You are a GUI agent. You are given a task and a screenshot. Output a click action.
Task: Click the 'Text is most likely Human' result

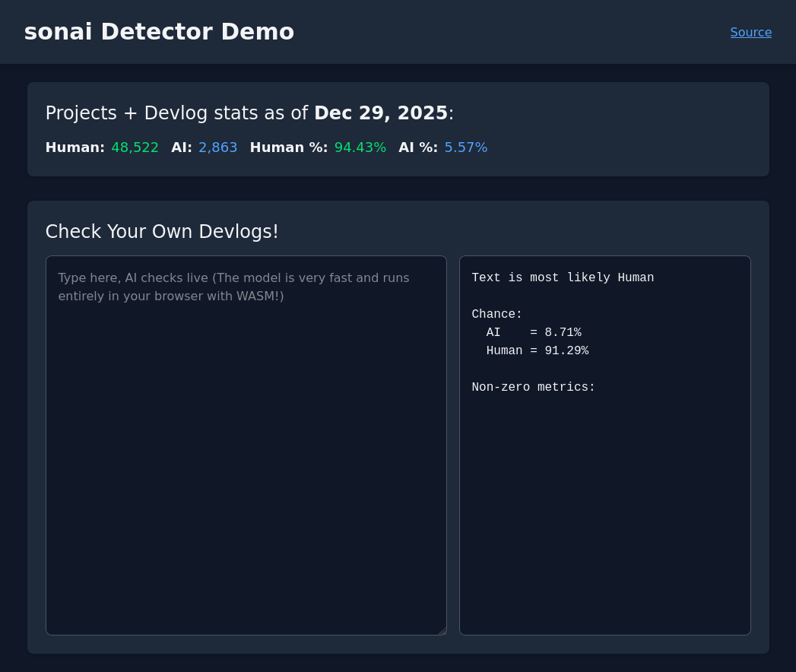[x=563, y=278]
